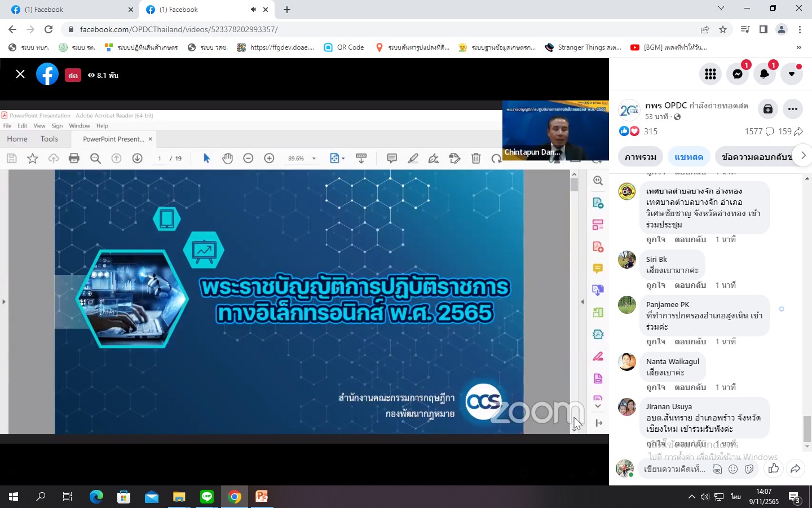
Task: Click the comments panel scrollbar thumb
Action: point(807,429)
